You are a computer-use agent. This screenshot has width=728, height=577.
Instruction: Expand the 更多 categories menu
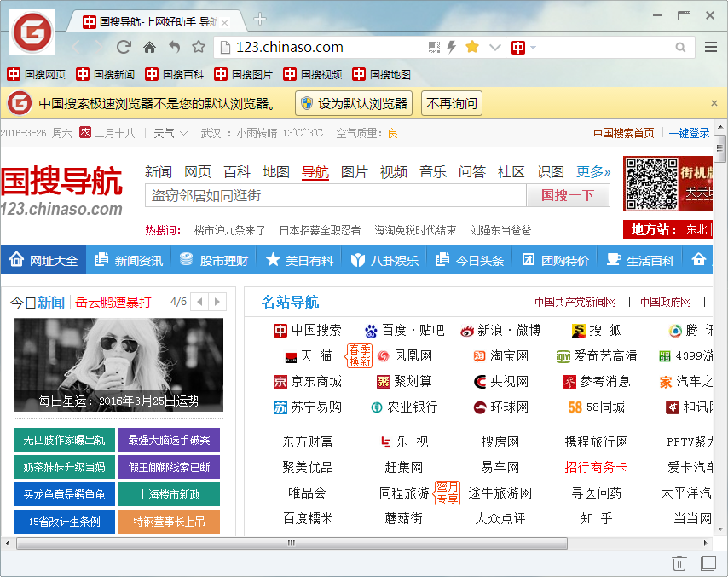tap(591, 171)
